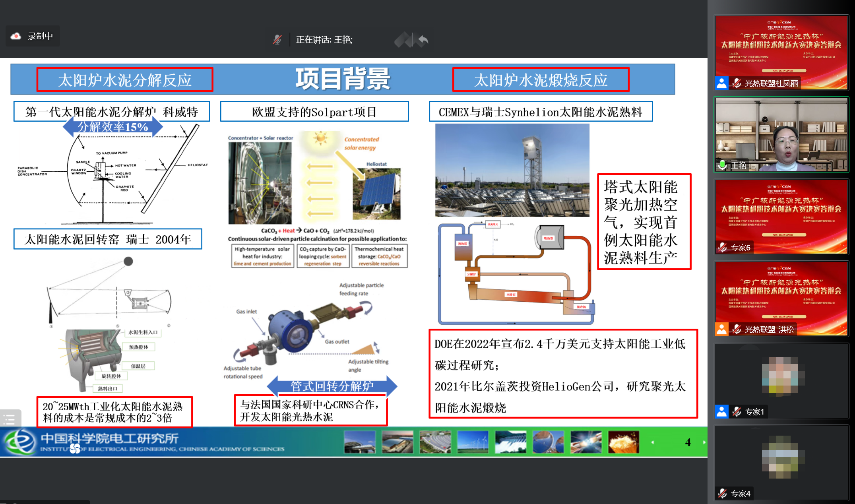This screenshot has width=855, height=504.
Task: Click the muted mic icon for 专家6
Action: (722, 247)
